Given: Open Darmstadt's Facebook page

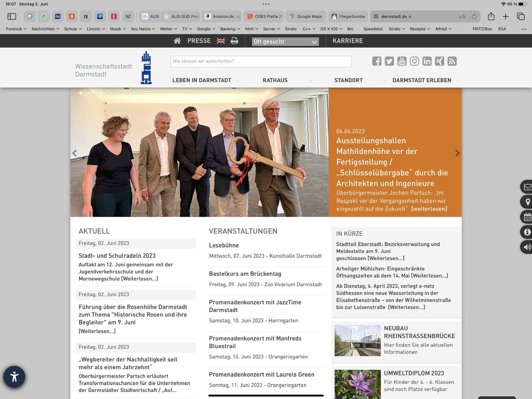Looking at the screenshot, I should (377, 61).
